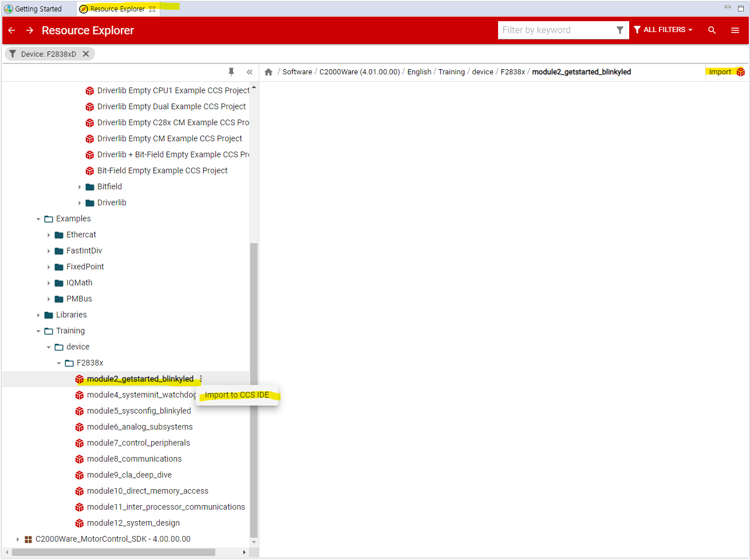Switch to the Getting Started tab
The height and width of the screenshot is (560, 750).
pos(38,9)
